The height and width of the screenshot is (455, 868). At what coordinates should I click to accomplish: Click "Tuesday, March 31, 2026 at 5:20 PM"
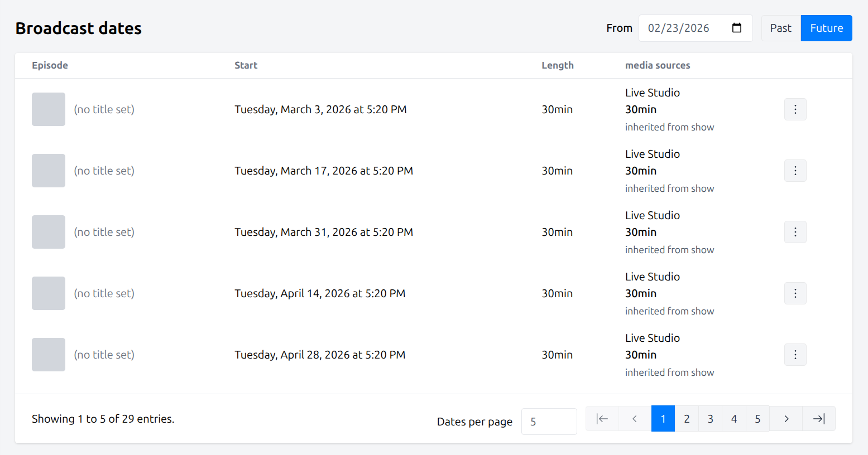click(324, 233)
